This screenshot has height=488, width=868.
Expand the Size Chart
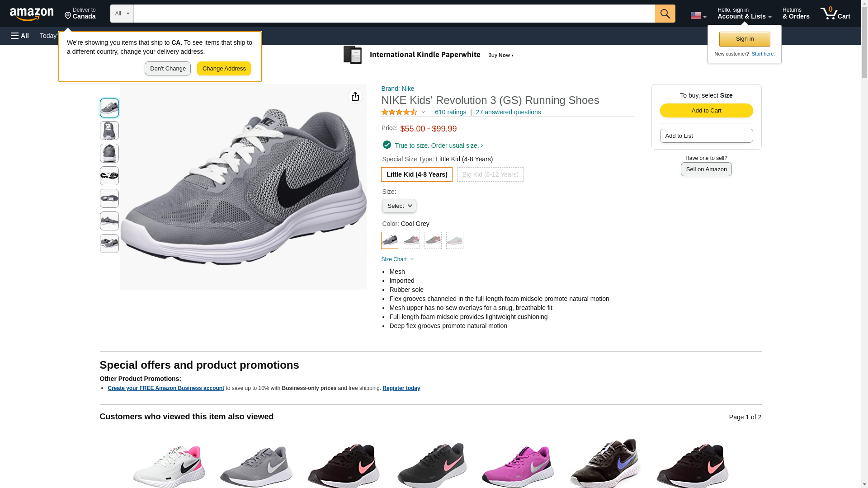397,259
